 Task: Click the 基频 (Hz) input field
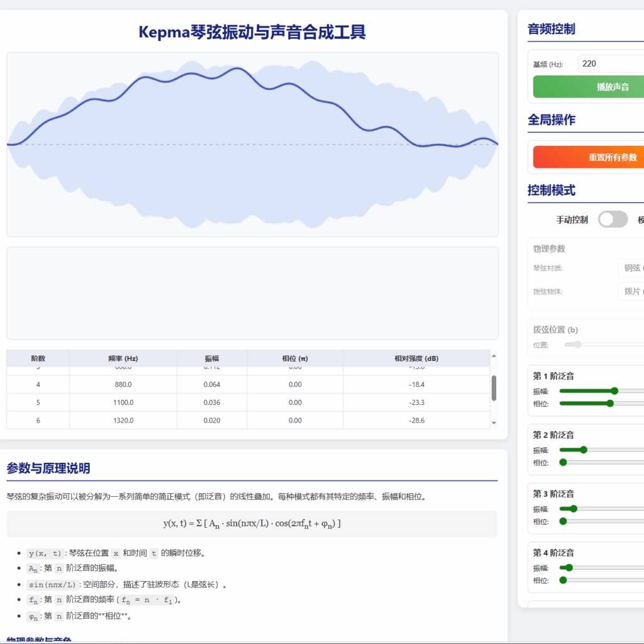(610, 64)
